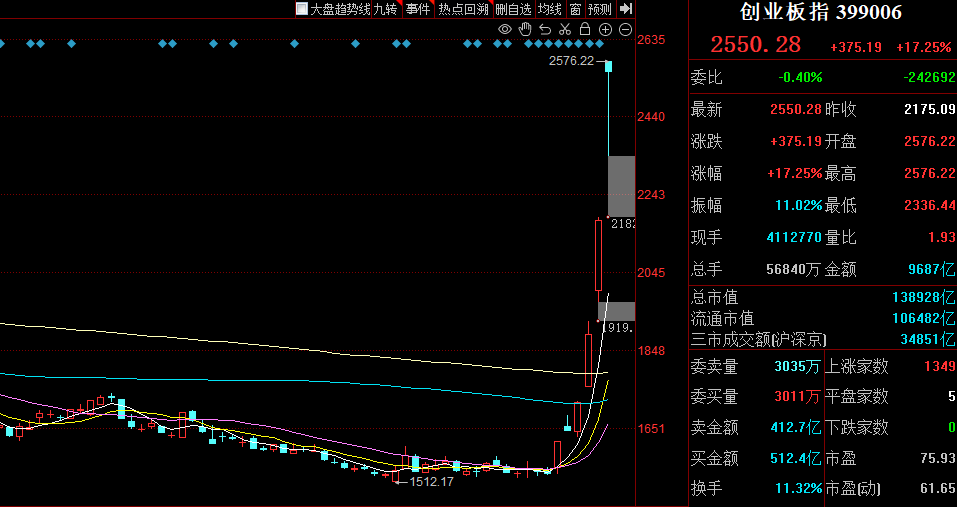This screenshot has width=957, height=507.
Task: Click the 最低 value 2336.44
Action: [929, 205]
